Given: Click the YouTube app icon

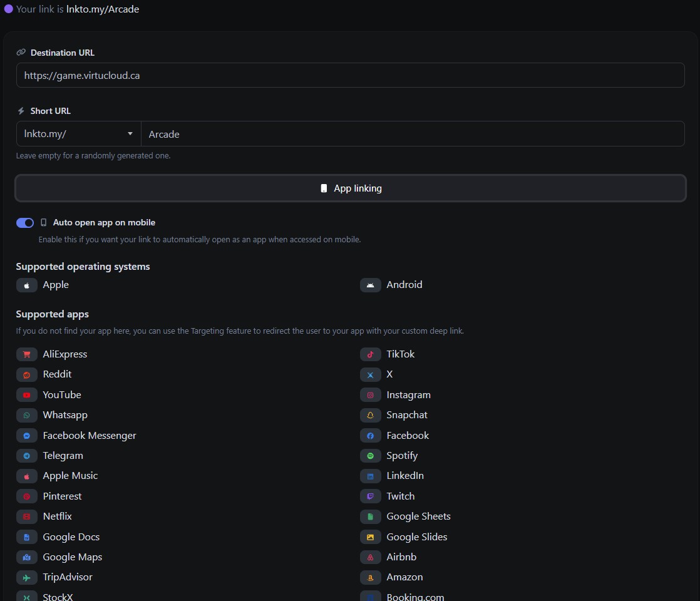Looking at the screenshot, I should [26, 395].
